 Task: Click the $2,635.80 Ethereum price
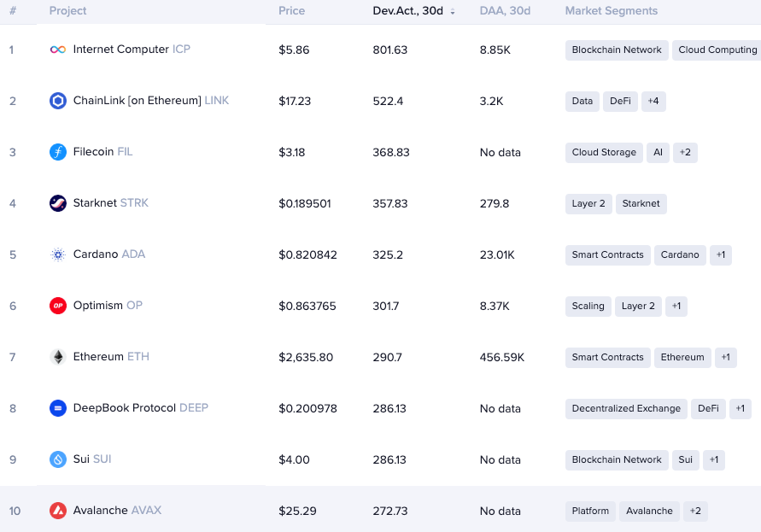point(306,357)
